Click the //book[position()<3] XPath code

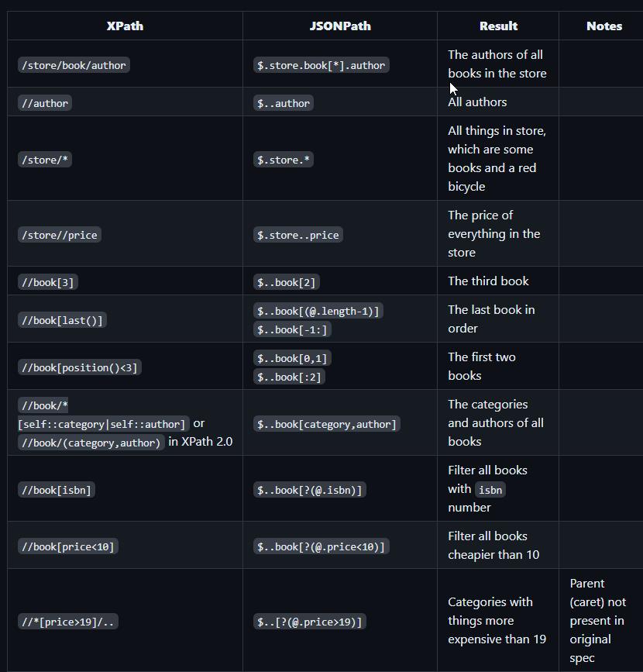[x=80, y=367]
